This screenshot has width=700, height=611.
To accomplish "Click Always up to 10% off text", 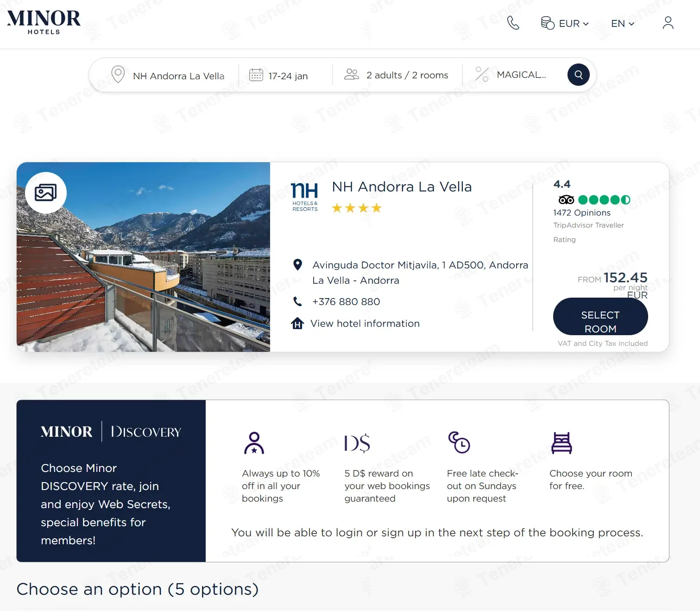I will click(x=281, y=486).
